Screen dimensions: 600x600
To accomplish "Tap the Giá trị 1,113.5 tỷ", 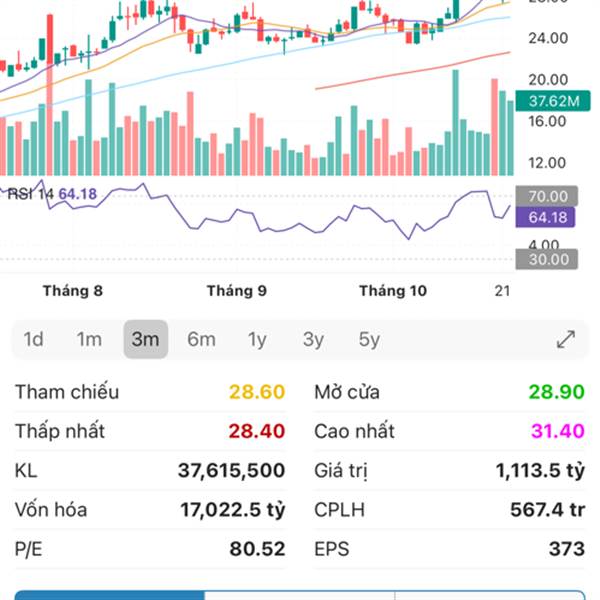I will (x=540, y=471).
